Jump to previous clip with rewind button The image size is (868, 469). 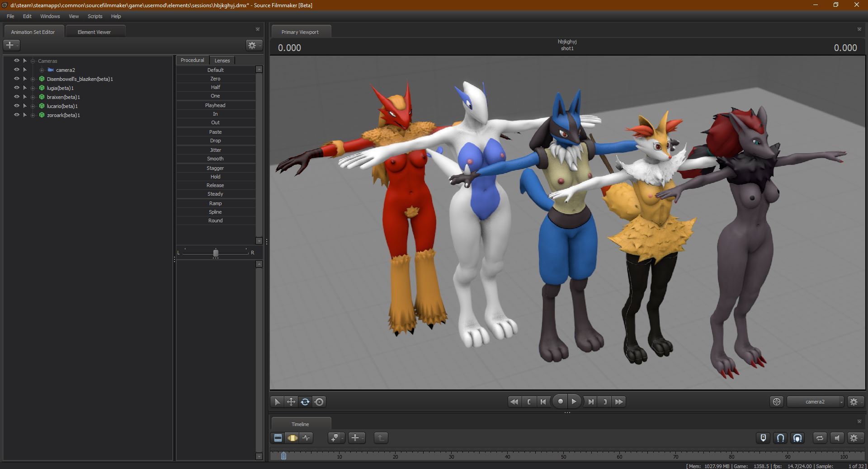(514, 402)
